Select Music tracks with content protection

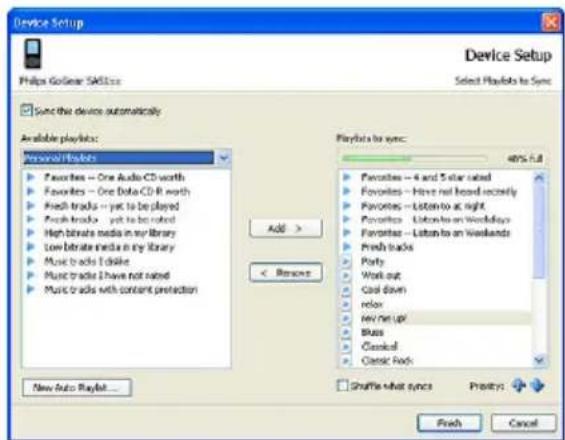click(121, 289)
